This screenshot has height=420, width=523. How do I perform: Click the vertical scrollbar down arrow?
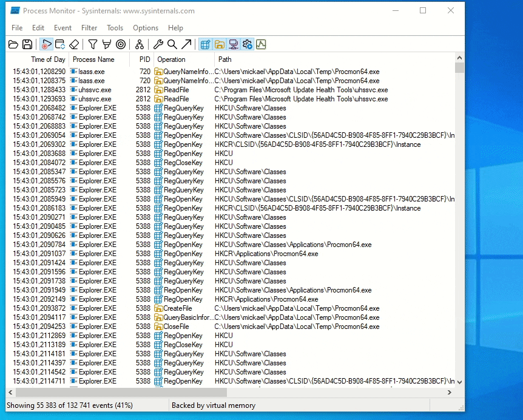click(459, 383)
